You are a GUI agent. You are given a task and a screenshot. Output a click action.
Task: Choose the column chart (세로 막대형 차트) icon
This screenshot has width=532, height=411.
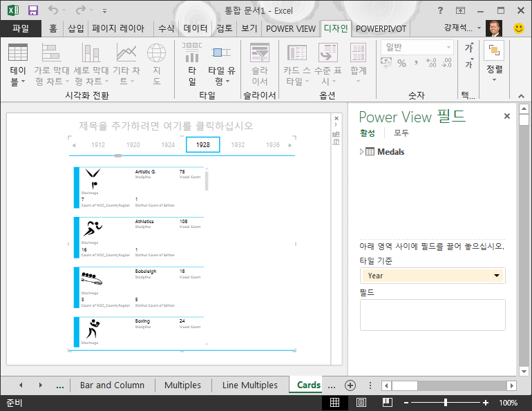pyautogui.click(x=91, y=52)
